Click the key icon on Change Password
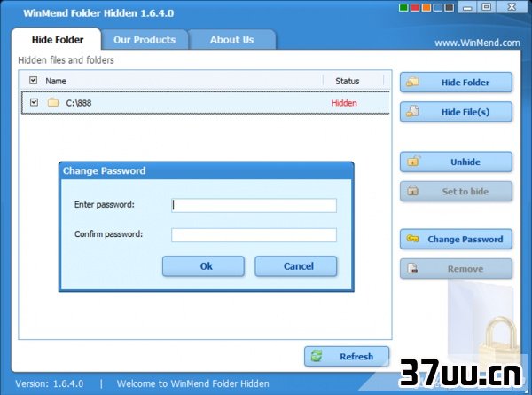Screen dimensions: 532x395 point(412,239)
